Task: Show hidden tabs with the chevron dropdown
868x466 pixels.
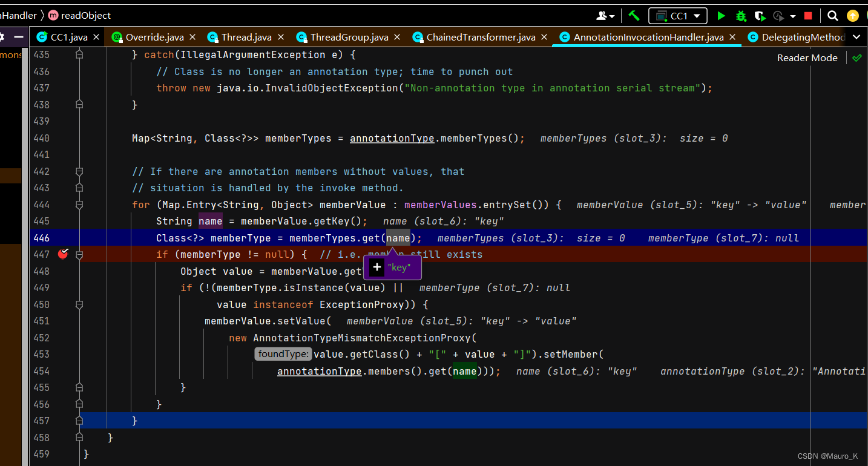Action: pyautogui.click(x=856, y=37)
